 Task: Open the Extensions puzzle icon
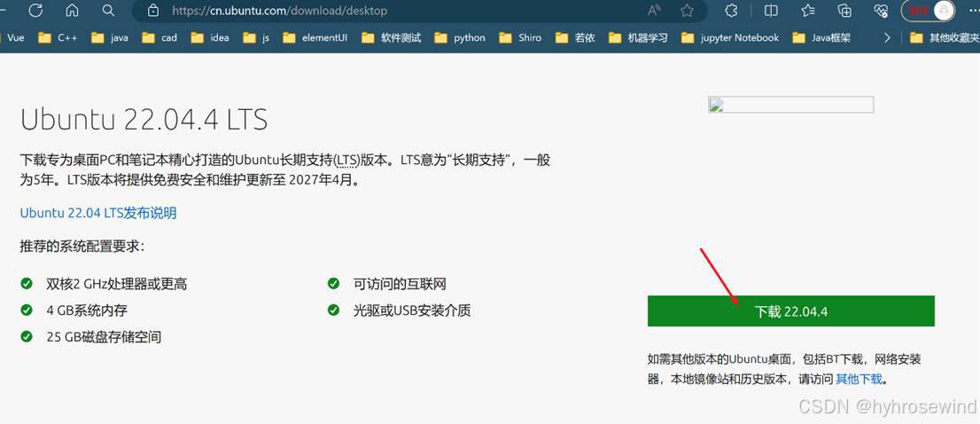tap(731, 10)
